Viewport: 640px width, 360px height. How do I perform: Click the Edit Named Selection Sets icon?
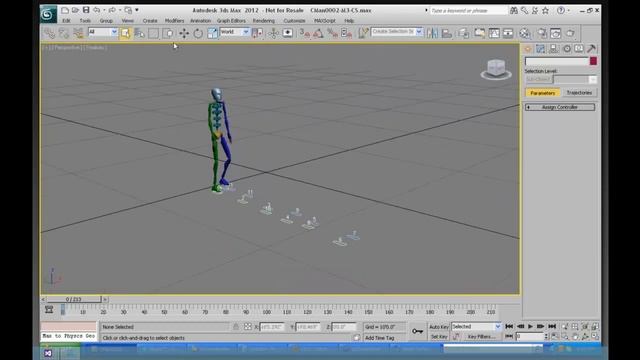point(363,33)
